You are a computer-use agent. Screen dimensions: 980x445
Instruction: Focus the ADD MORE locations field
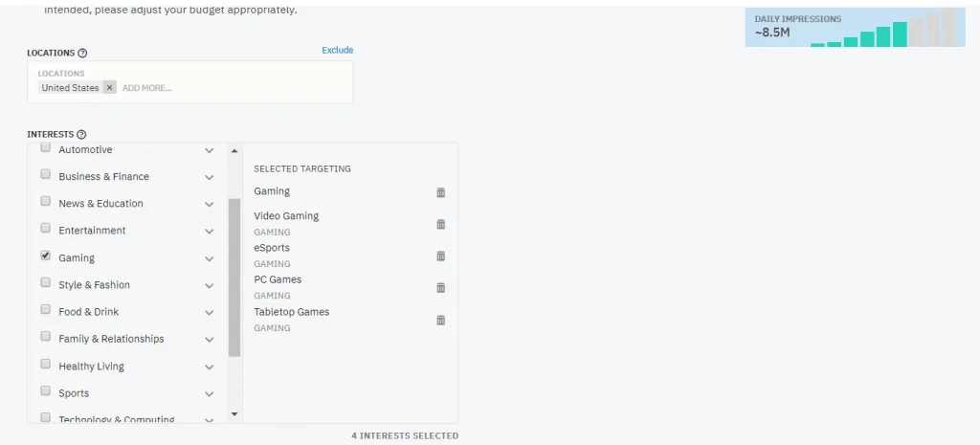pos(146,88)
